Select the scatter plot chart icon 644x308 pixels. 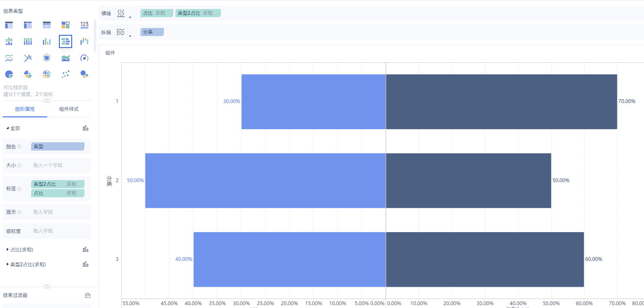click(66, 74)
